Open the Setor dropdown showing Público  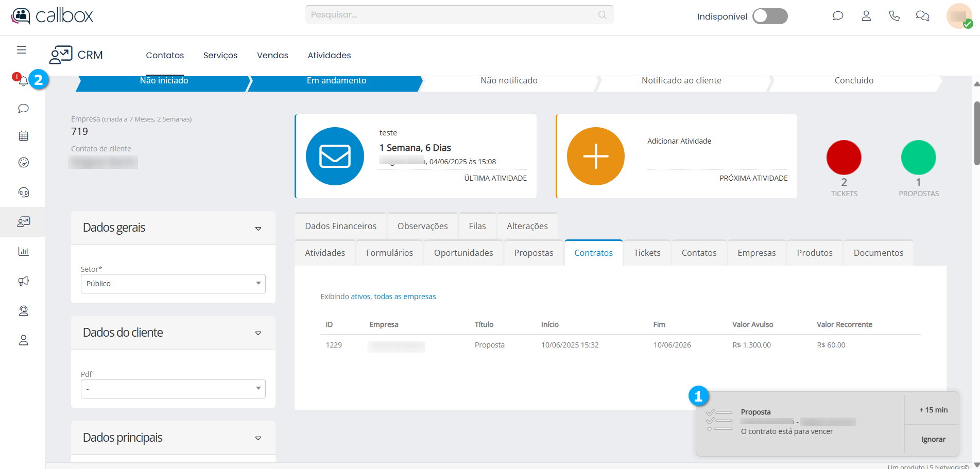[x=173, y=284]
